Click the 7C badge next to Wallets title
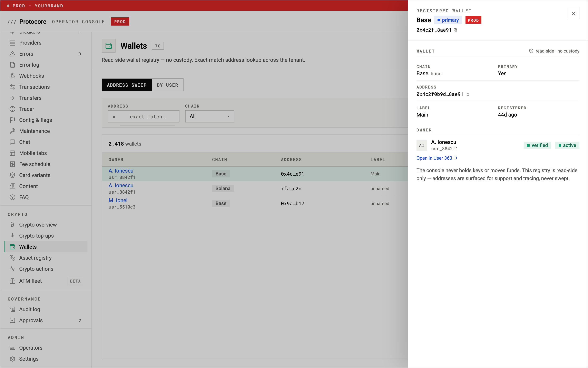This screenshot has width=588, height=368. (158, 46)
